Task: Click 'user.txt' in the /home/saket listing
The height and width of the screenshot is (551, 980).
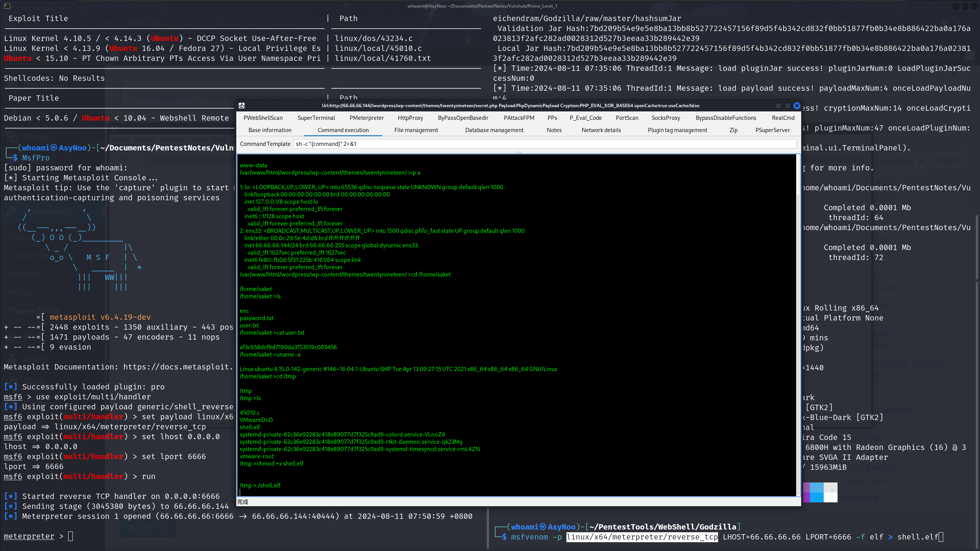Action: [x=249, y=325]
